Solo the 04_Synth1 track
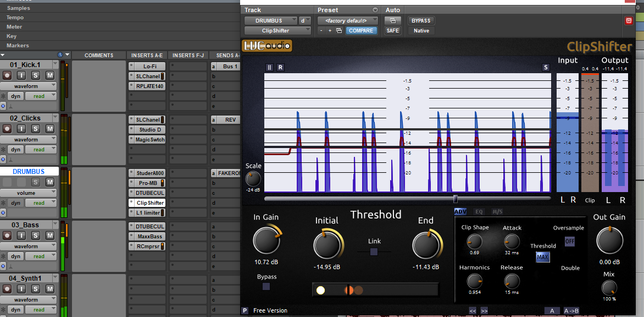 pyautogui.click(x=36, y=289)
